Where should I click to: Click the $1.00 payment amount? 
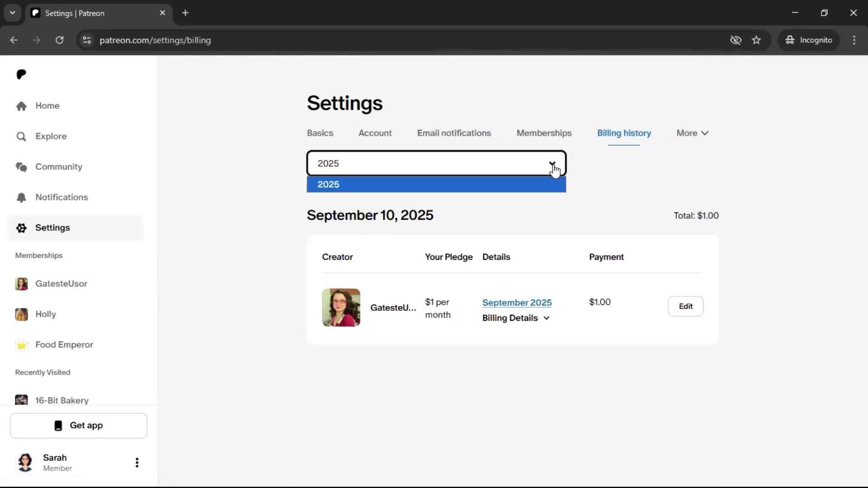pyautogui.click(x=599, y=302)
